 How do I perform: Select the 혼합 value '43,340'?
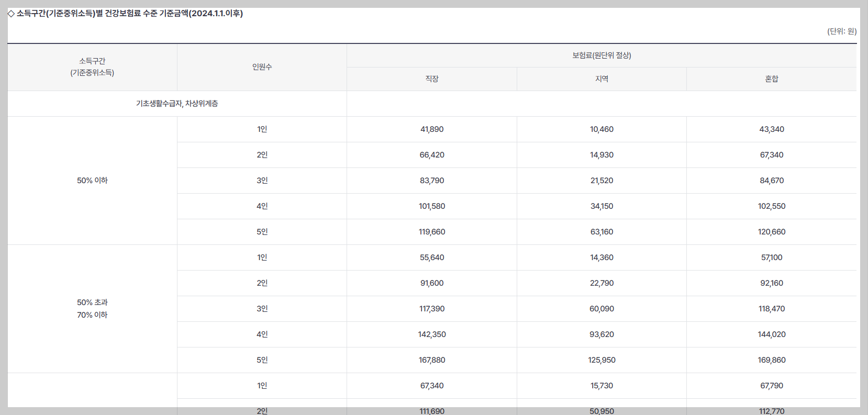(772, 129)
